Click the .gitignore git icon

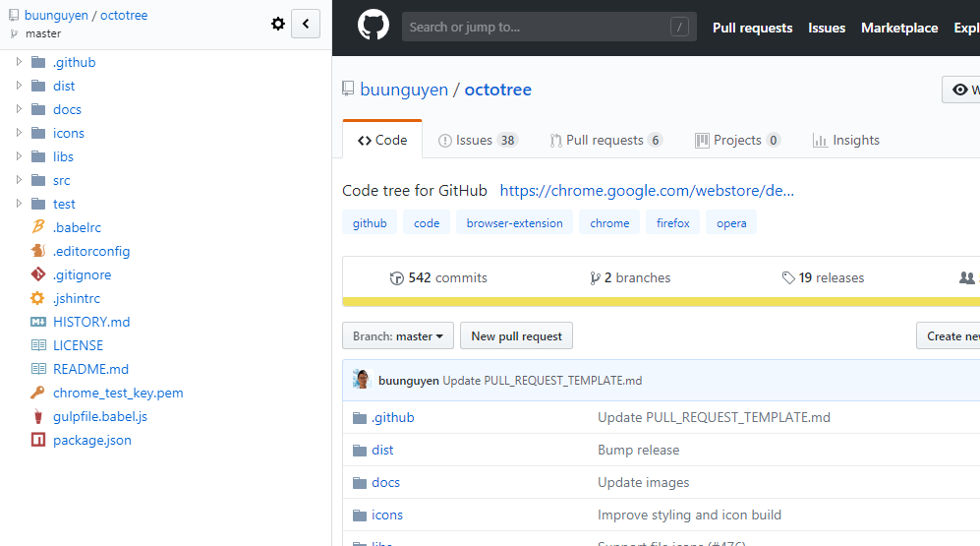tap(38, 274)
